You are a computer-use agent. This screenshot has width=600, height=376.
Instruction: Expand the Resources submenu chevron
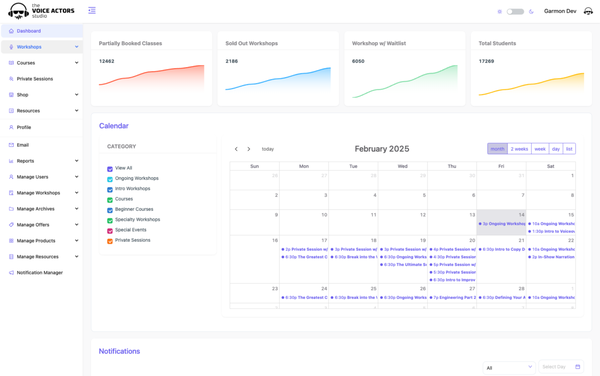77,111
